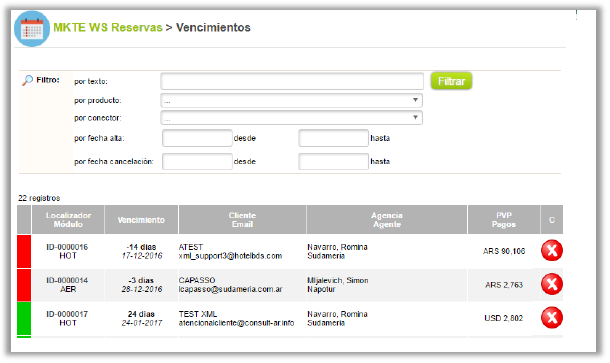Image resolution: width=610 pixels, height=363 pixels.
Task: Click the calendar icon in the header
Action: point(32,29)
